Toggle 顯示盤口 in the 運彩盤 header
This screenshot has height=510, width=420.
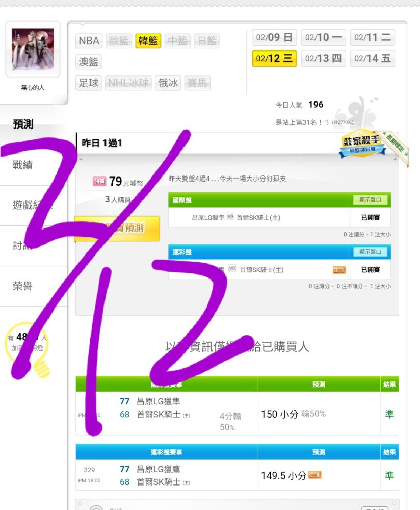pos(370,252)
